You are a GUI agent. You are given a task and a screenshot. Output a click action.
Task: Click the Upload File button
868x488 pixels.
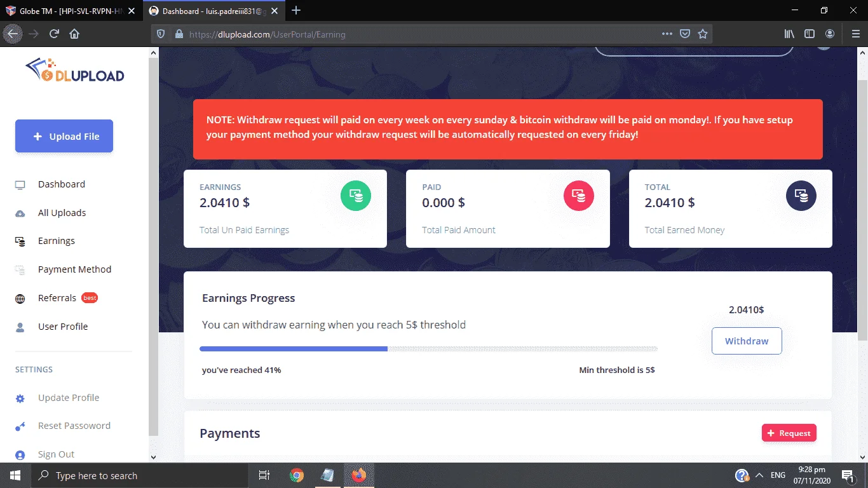[x=64, y=137]
